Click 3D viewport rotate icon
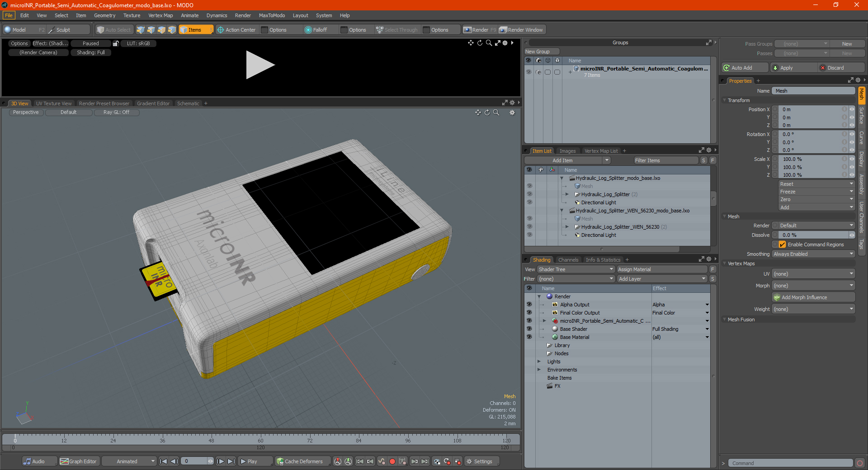 click(487, 113)
